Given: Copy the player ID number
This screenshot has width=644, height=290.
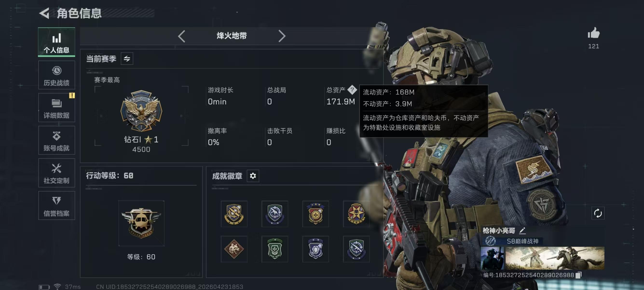Looking at the screenshot, I should click(578, 275).
